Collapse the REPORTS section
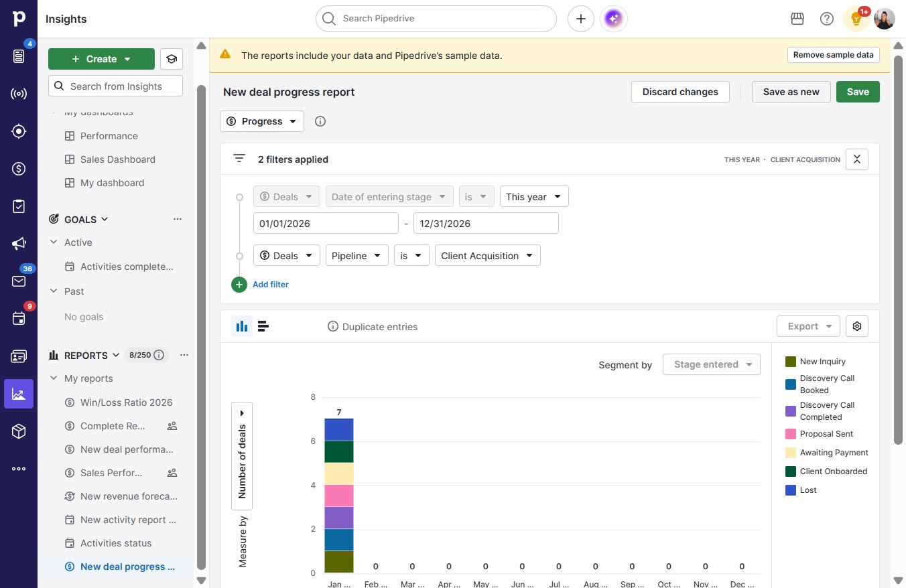Screen dimensions: 906x588 116,355
